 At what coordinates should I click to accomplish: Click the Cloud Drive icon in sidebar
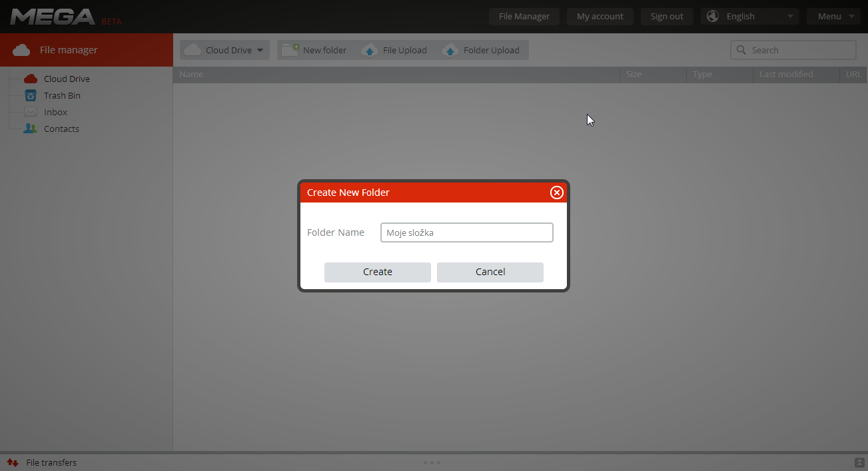31,79
